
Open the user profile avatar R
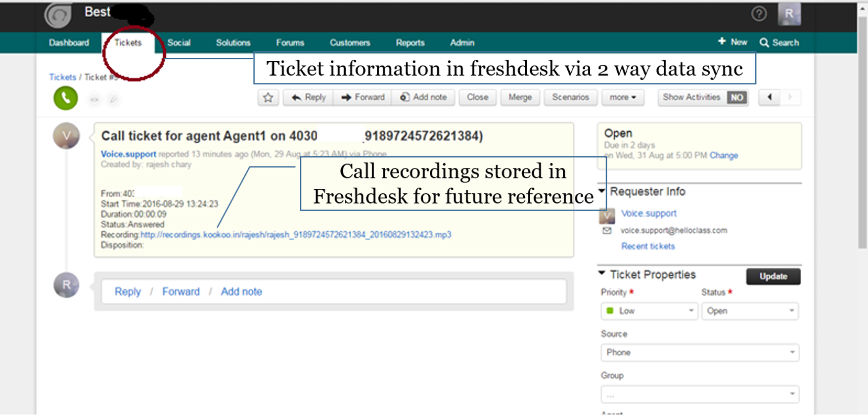pyautogui.click(x=789, y=14)
